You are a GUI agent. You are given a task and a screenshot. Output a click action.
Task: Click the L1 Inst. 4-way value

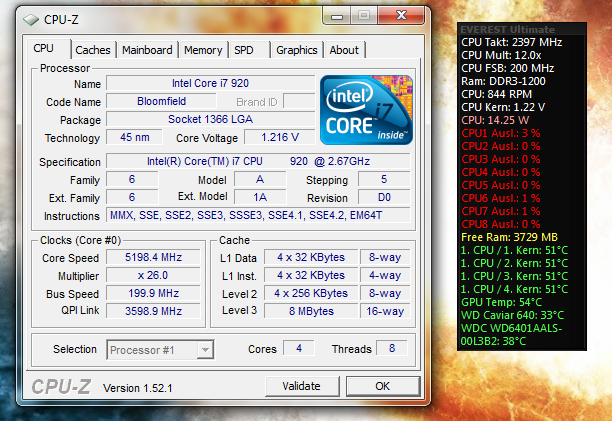coord(385,275)
